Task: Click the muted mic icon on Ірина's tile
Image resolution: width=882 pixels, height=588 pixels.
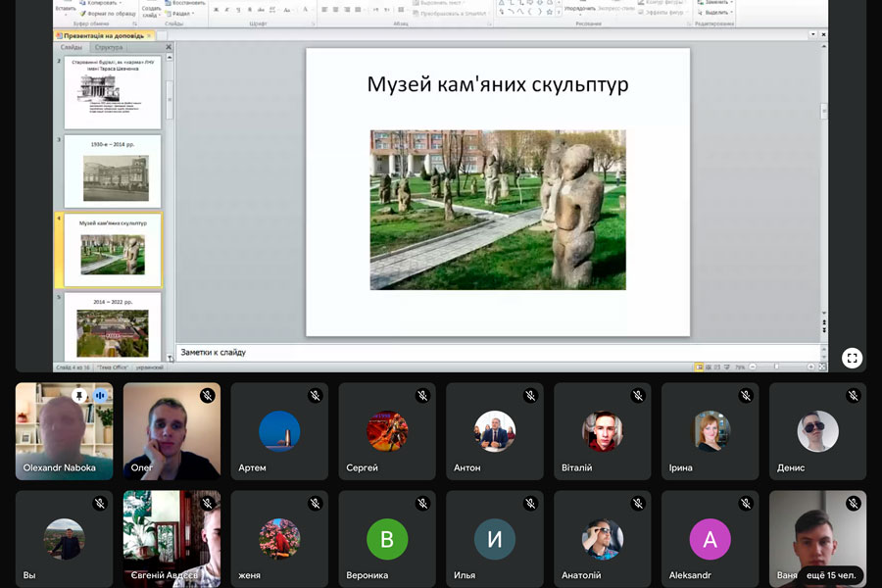Action: [x=746, y=396]
